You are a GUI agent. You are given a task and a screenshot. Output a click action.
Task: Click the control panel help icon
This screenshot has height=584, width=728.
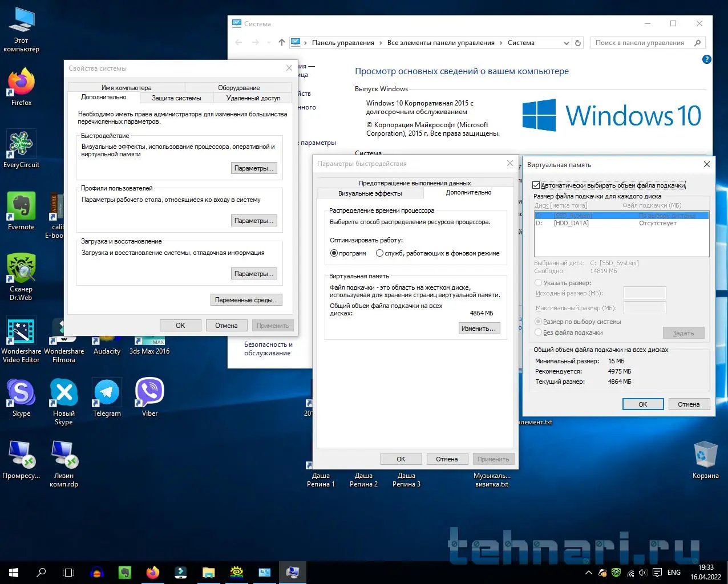click(x=706, y=59)
